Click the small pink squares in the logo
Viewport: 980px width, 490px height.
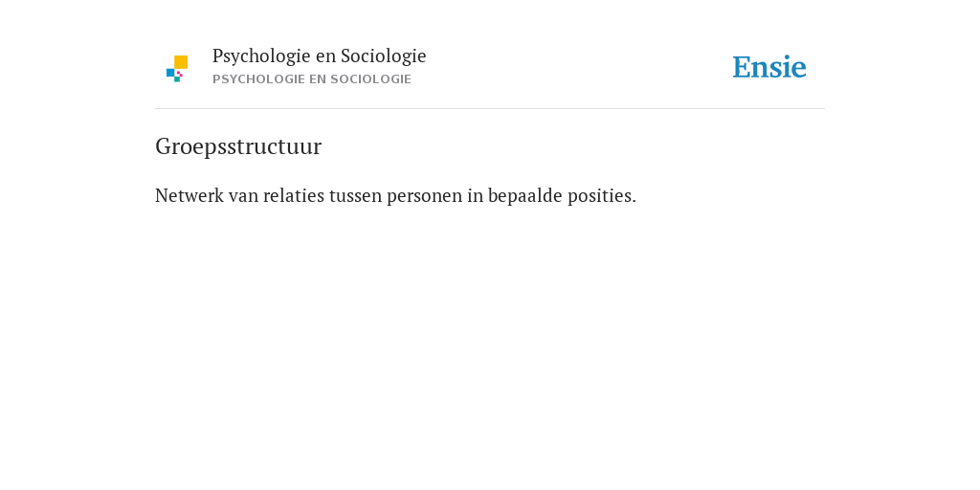point(179,74)
